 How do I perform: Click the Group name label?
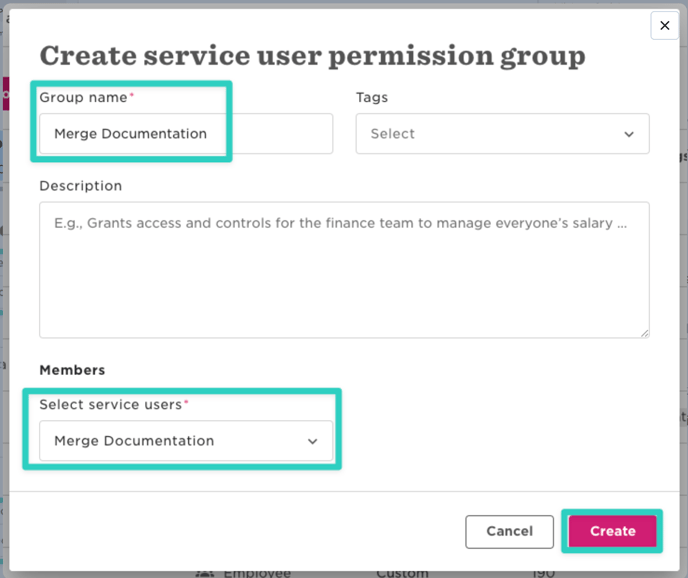[83, 97]
